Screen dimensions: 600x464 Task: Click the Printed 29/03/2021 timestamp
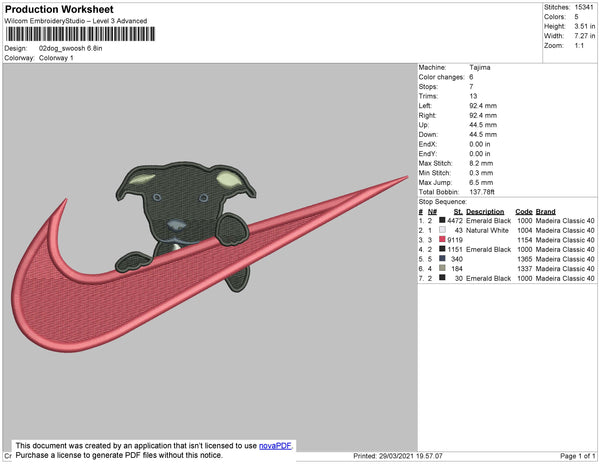398,456
